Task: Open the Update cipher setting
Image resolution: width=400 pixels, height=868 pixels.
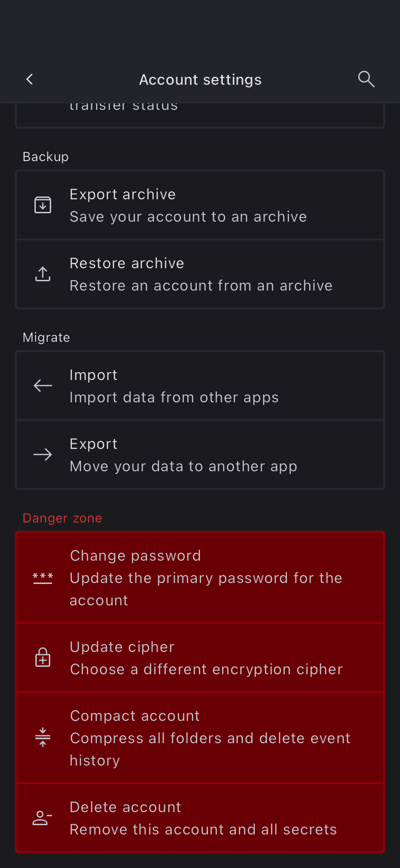Action: pyautogui.click(x=200, y=658)
